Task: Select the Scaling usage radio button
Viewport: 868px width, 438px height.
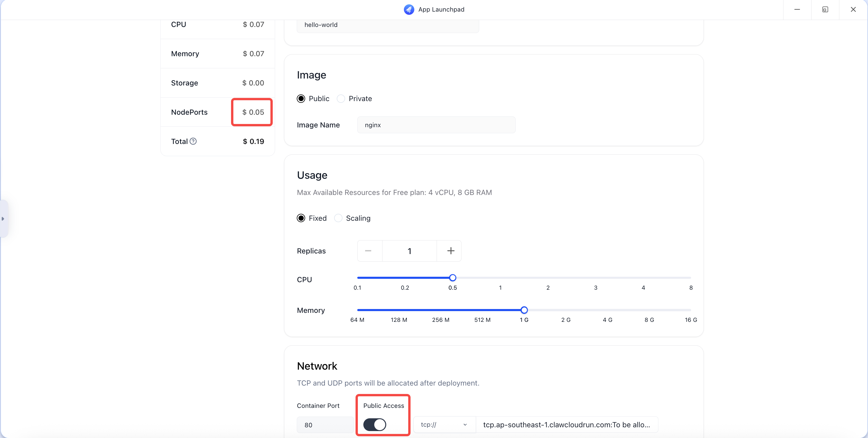Action: 338,218
